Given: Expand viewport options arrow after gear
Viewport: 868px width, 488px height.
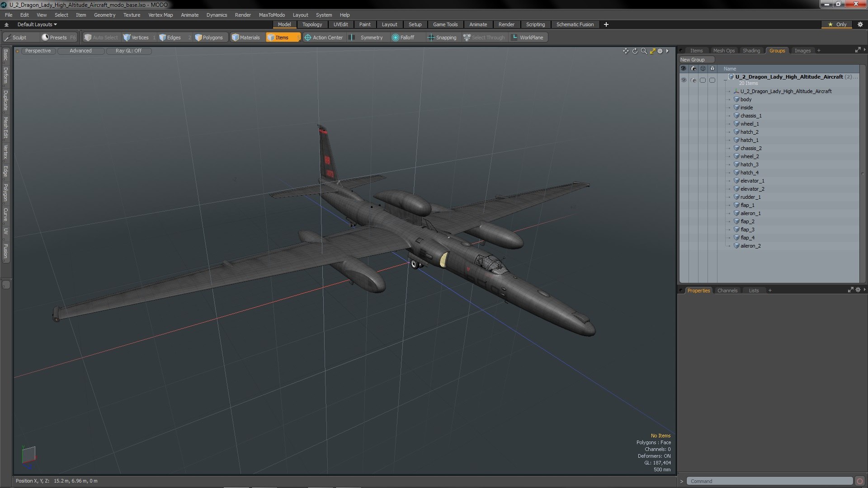Looking at the screenshot, I should [667, 51].
